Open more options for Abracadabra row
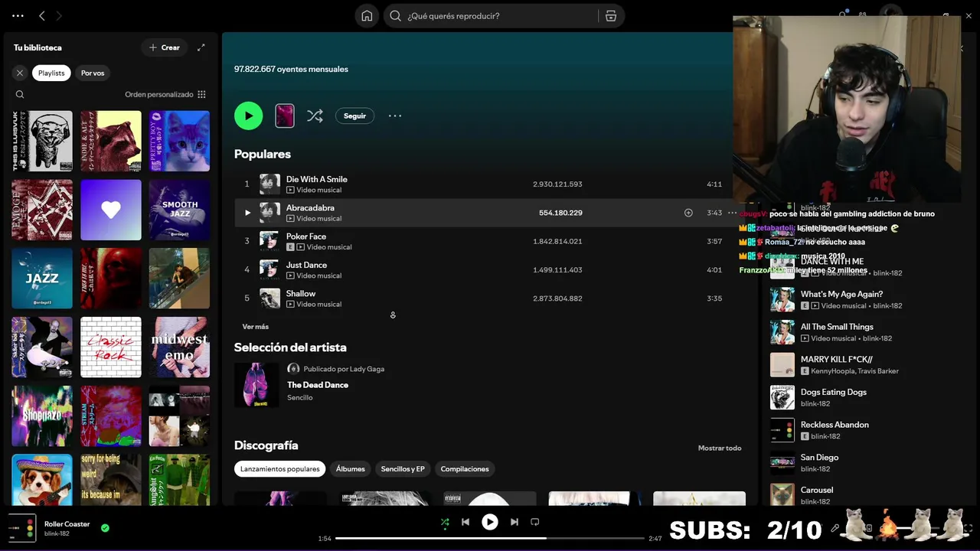 click(733, 213)
